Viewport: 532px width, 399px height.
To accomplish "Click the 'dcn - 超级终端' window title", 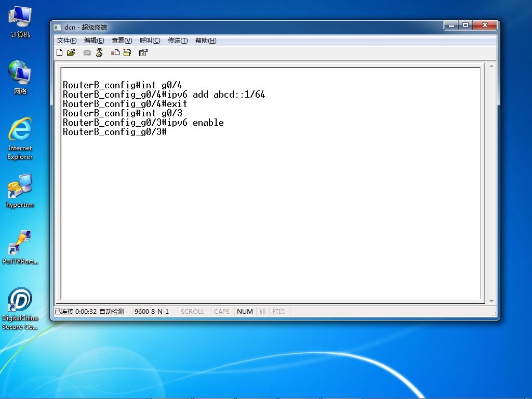I will [x=86, y=27].
